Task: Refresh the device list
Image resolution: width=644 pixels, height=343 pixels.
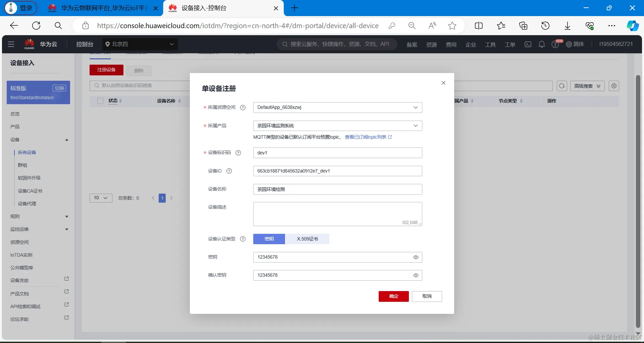Action: click(x=562, y=86)
